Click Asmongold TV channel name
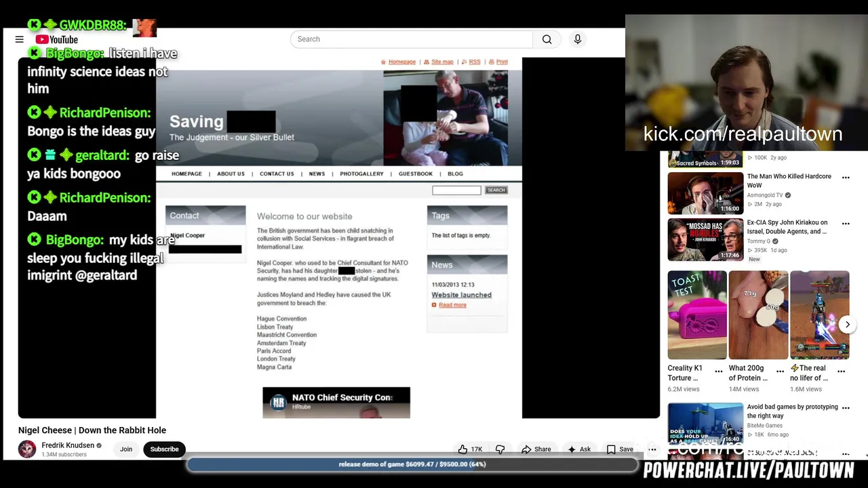This screenshot has width=868, height=488. click(x=765, y=195)
